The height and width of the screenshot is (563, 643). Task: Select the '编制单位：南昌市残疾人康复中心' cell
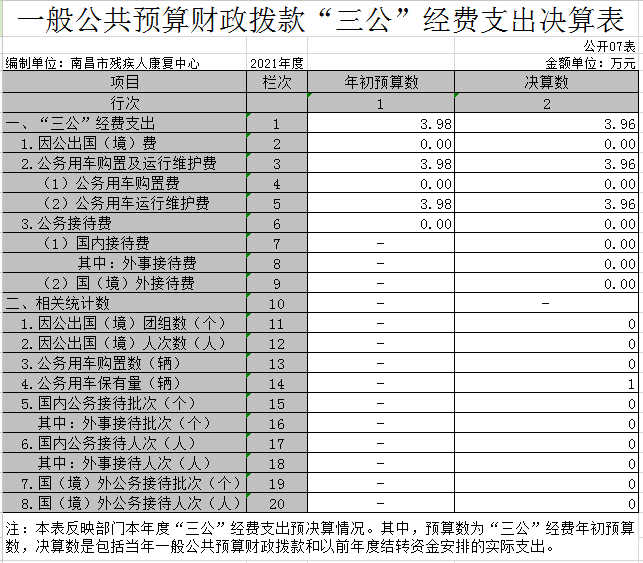(x=103, y=63)
